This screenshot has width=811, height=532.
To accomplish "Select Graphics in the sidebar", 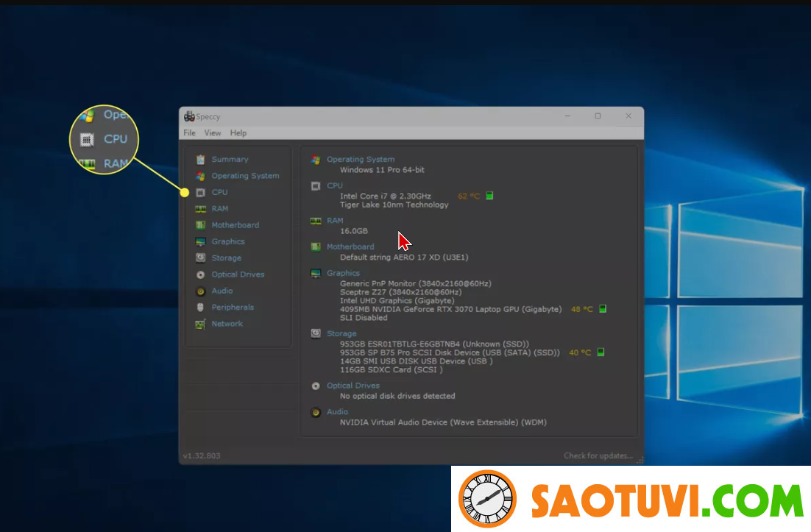I will (227, 241).
